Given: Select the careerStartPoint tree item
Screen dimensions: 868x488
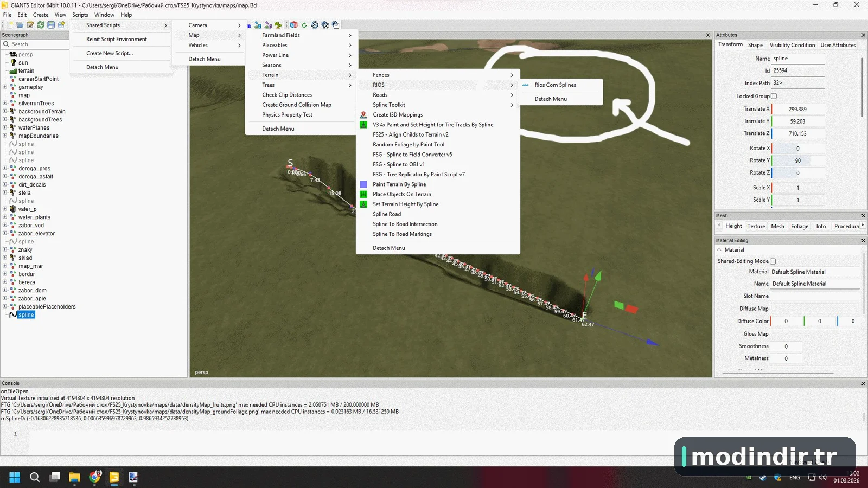Looking at the screenshot, I should tap(39, 79).
